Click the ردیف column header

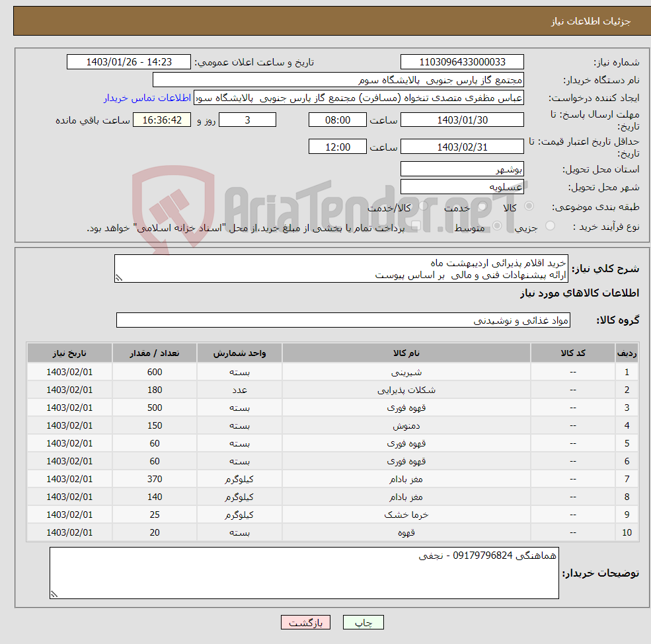[x=627, y=353]
